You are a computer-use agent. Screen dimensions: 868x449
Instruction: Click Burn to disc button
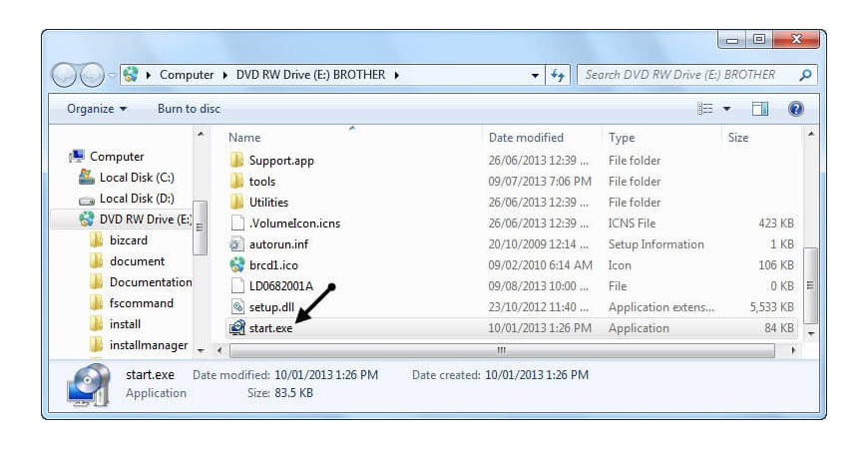click(189, 109)
